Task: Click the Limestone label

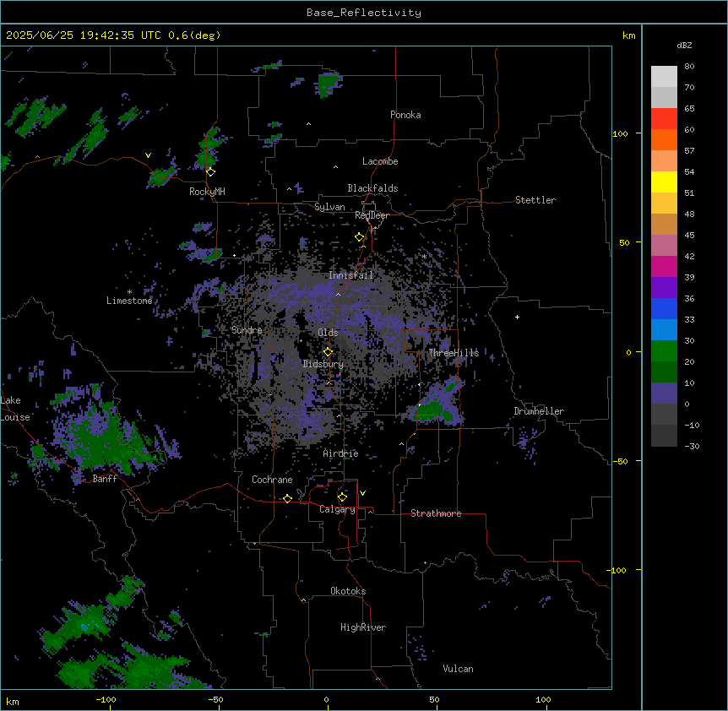Action: pyautogui.click(x=129, y=301)
